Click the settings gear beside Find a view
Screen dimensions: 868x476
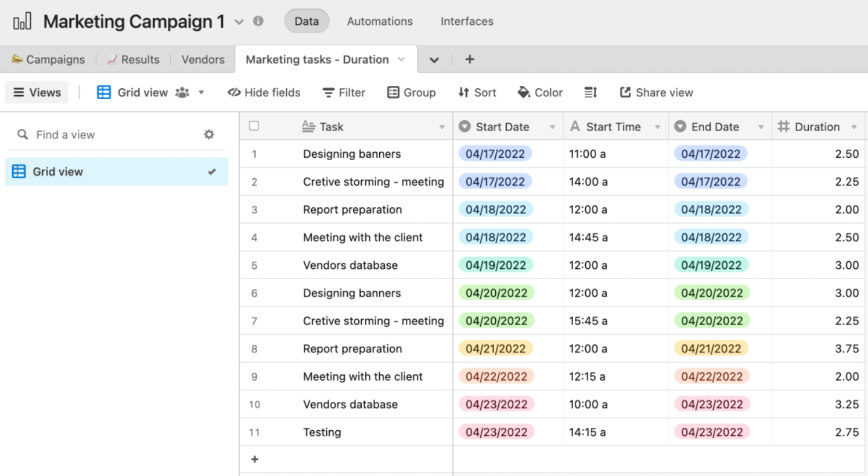(x=209, y=134)
